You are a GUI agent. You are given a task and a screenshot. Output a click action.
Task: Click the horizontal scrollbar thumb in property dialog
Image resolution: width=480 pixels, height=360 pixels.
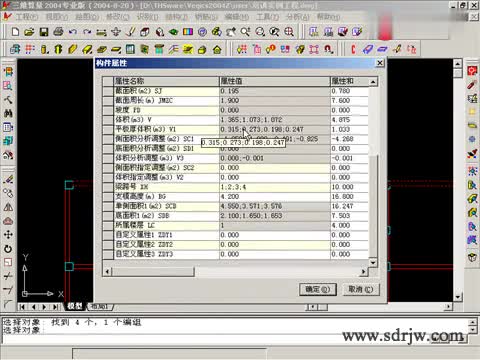153,272
